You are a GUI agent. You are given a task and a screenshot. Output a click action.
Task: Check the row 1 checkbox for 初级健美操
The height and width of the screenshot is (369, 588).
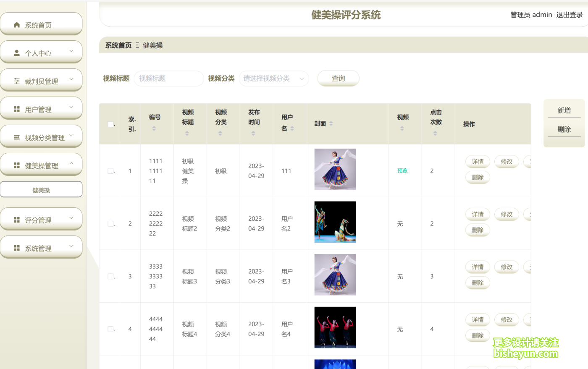point(110,171)
